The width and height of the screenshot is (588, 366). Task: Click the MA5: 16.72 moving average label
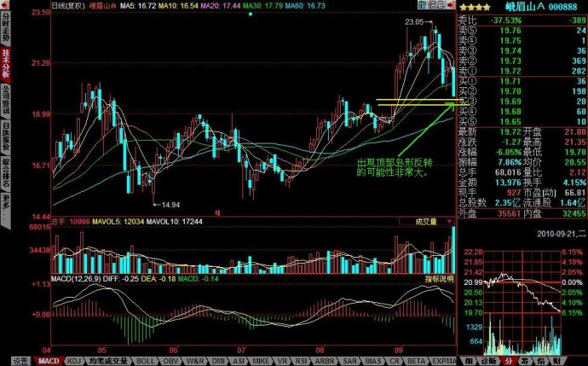137,6
